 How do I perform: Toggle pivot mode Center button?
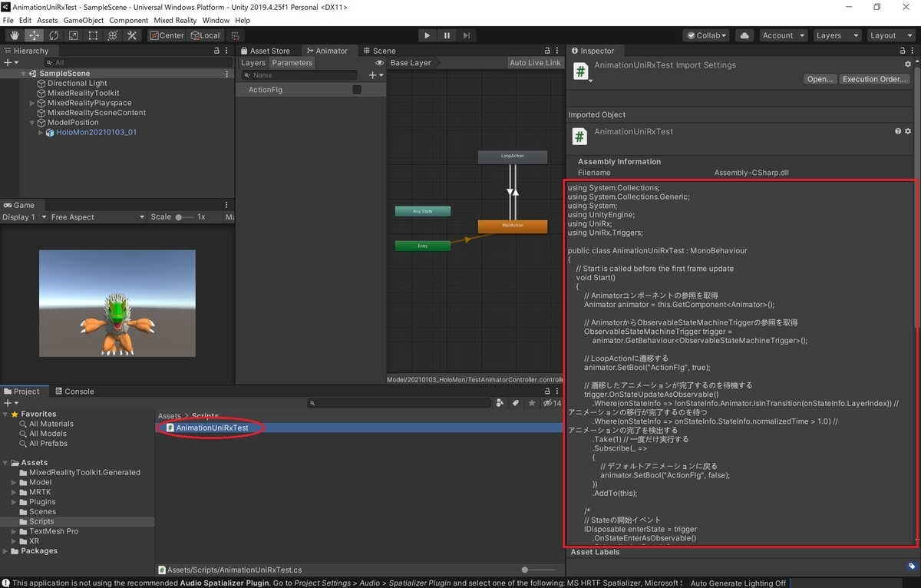(167, 35)
